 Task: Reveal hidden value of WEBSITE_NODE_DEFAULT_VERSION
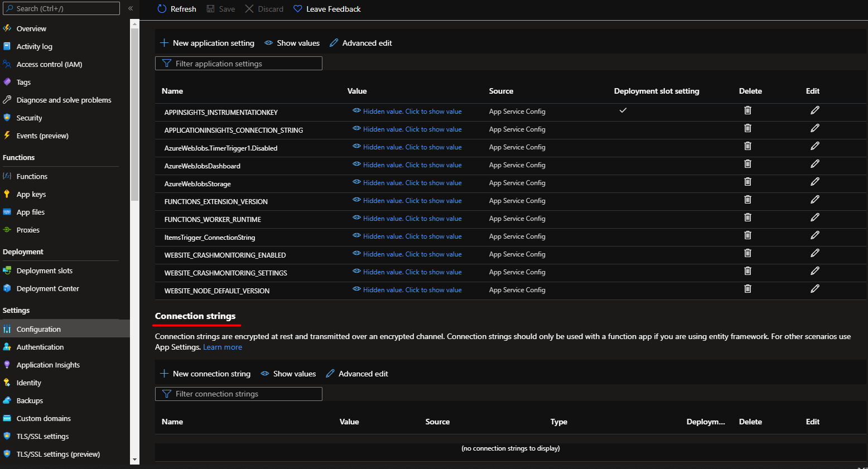[x=407, y=290]
